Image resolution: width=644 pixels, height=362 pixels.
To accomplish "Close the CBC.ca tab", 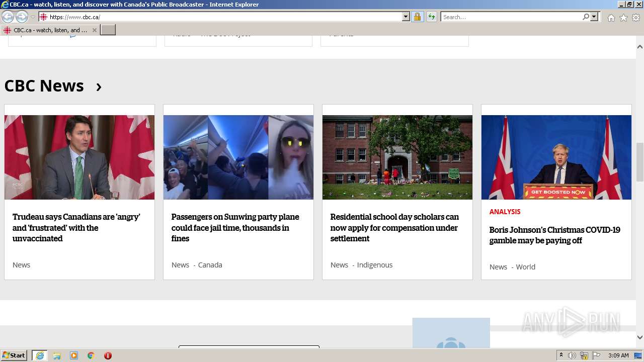I will point(94,30).
